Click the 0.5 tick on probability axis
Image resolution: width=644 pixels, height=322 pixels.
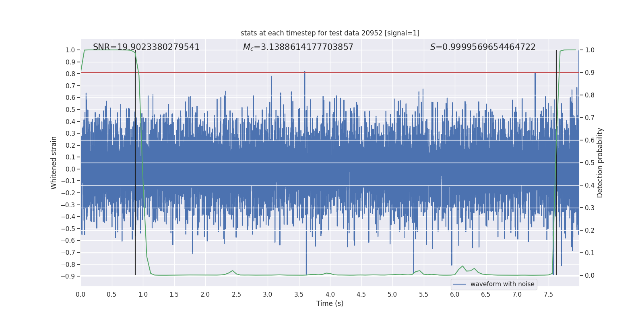click(590, 163)
